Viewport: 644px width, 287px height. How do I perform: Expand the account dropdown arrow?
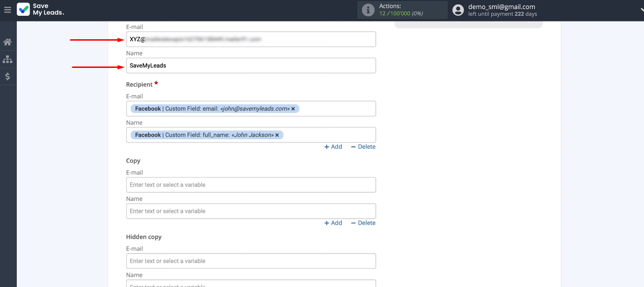tap(641, 10)
